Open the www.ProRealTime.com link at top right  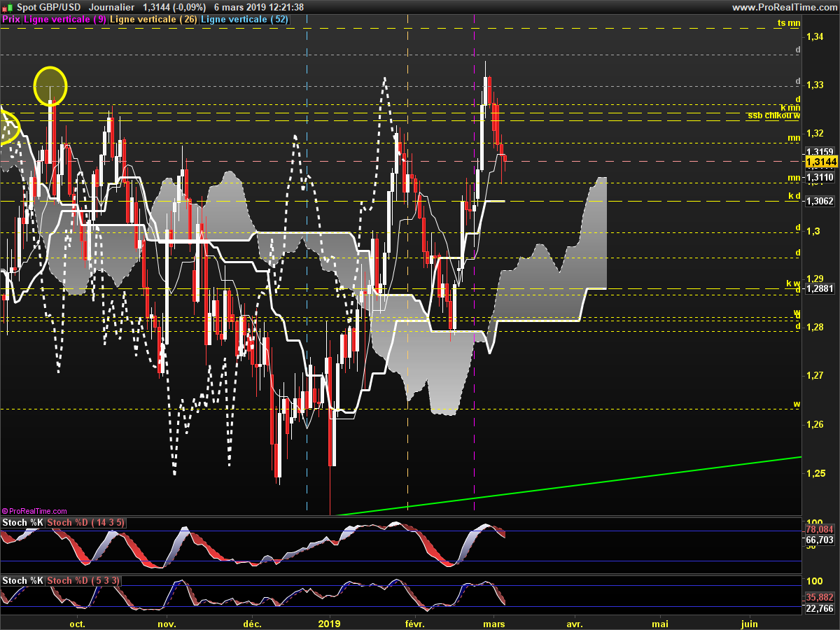coord(785,7)
